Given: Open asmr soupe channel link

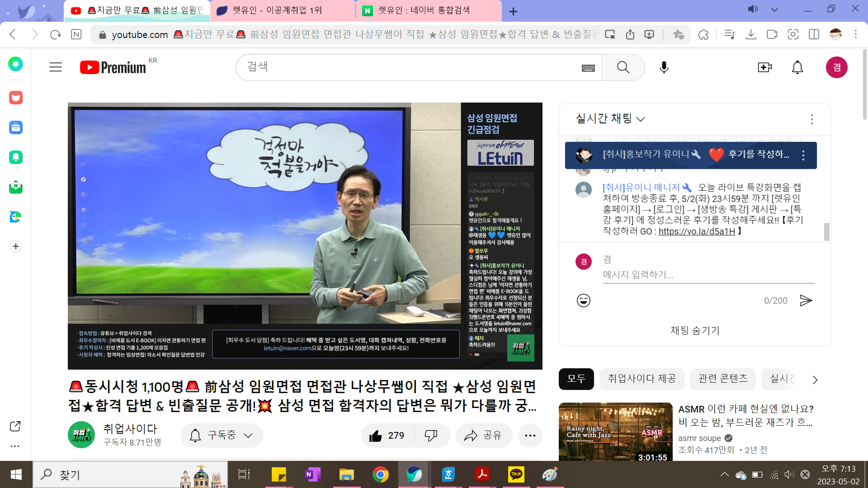Looking at the screenshot, I should point(699,438).
